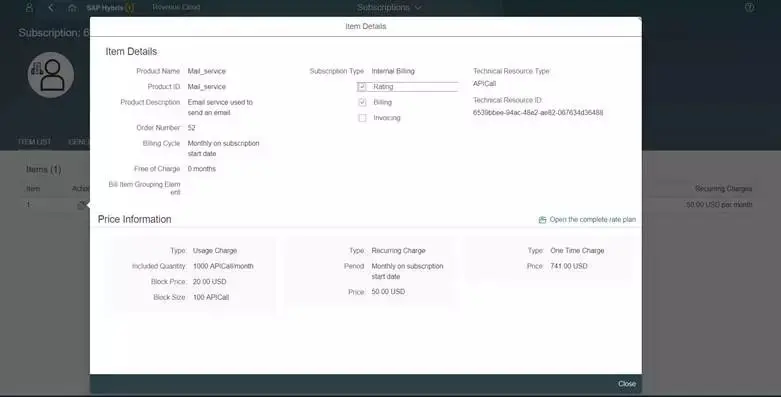Select the 100 APICall block size
Viewport: 781px width, 397px height.
point(211,297)
